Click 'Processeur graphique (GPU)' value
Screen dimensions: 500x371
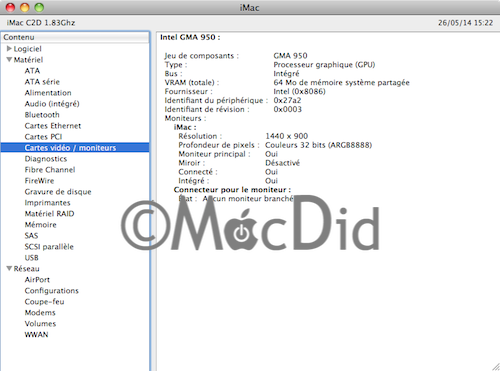click(324, 65)
